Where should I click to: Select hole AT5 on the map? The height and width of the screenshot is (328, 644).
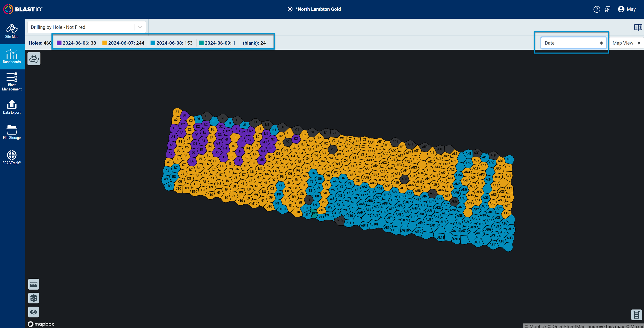click(506, 213)
